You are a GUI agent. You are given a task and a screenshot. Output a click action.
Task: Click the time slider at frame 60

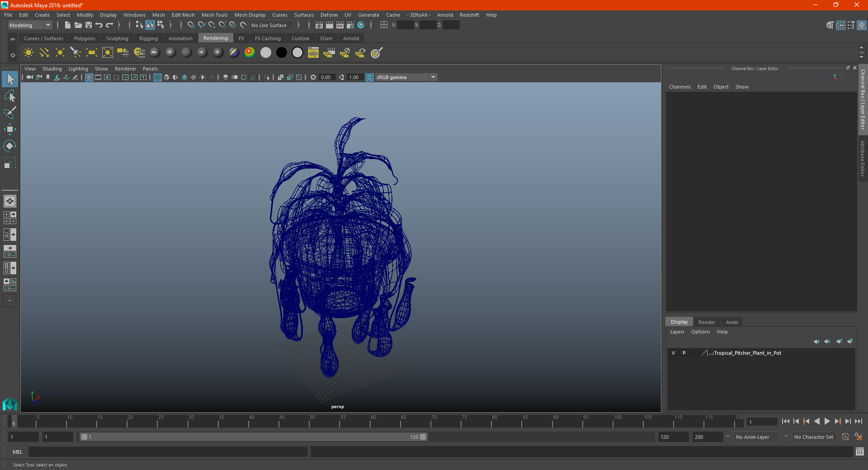[370, 422]
